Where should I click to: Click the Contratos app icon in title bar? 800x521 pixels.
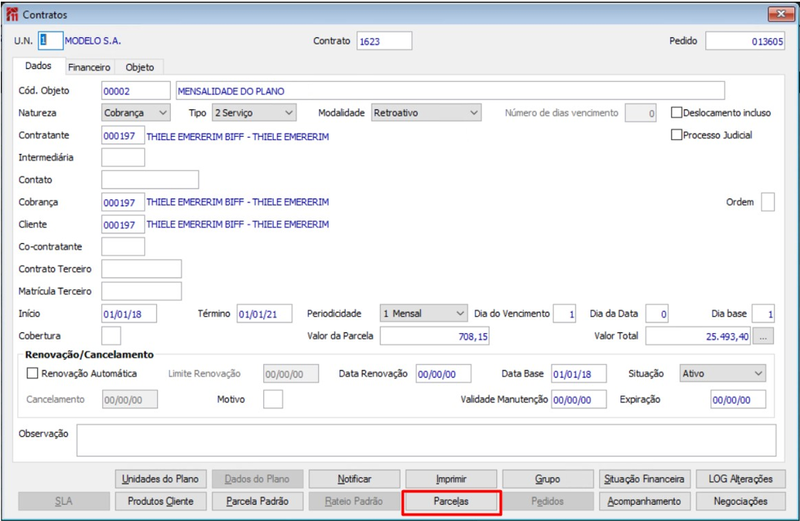(12, 14)
